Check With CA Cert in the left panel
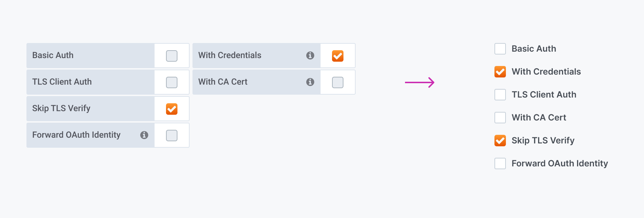This screenshot has width=644, height=218. point(337,82)
